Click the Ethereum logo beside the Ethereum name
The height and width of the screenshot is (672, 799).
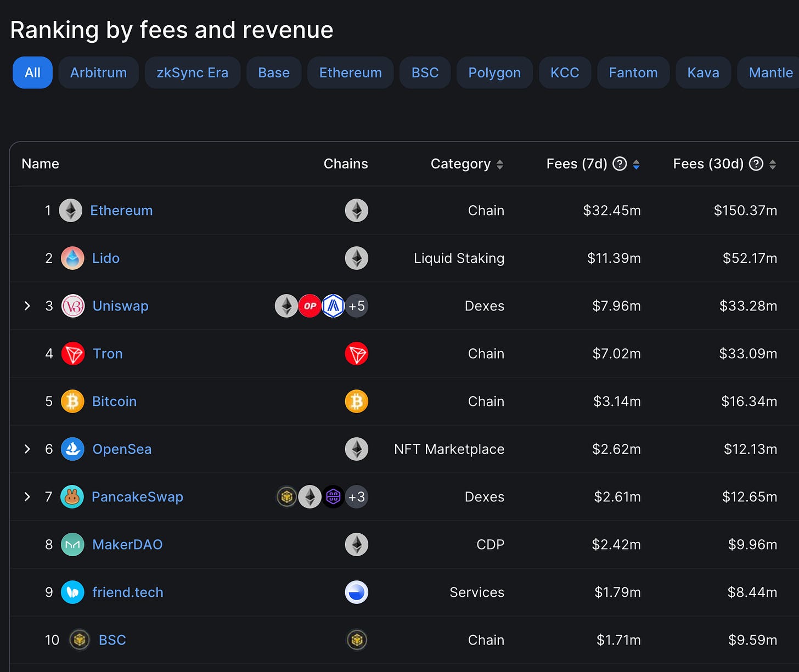coord(71,211)
